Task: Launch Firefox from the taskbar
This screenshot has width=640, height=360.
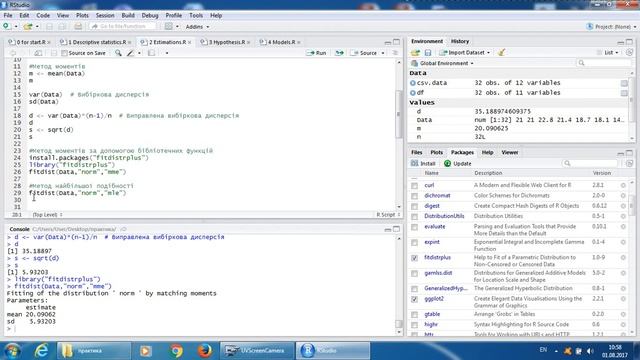Action: [204, 351]
